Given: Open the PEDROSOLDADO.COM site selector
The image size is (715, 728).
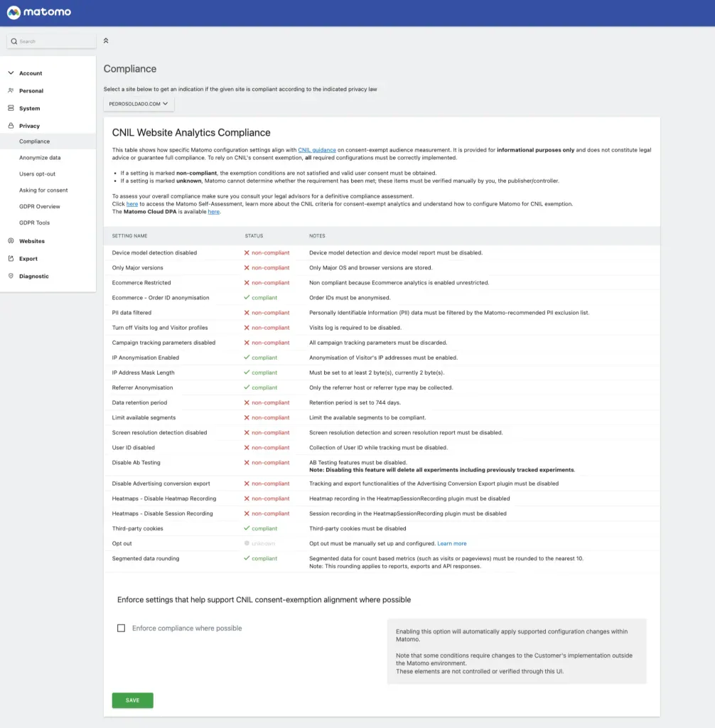Looking at the screenshot, I should [139, 103].
